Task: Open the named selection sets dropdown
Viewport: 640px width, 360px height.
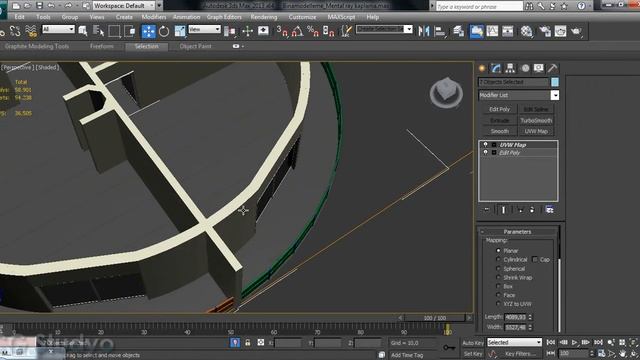Action: click(x=408, y=29)
